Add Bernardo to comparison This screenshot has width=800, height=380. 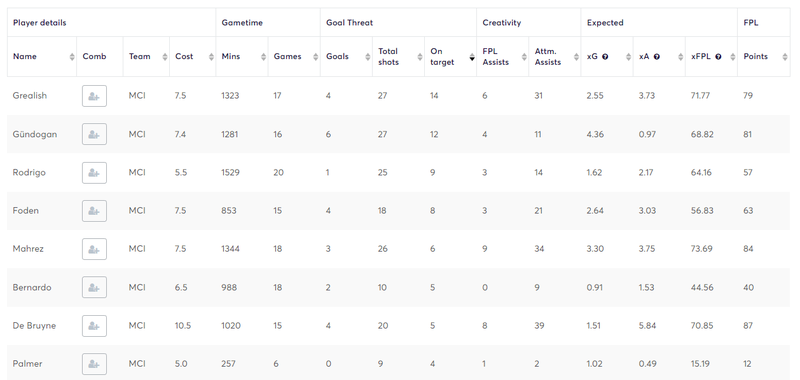click(x=94, y=287)
